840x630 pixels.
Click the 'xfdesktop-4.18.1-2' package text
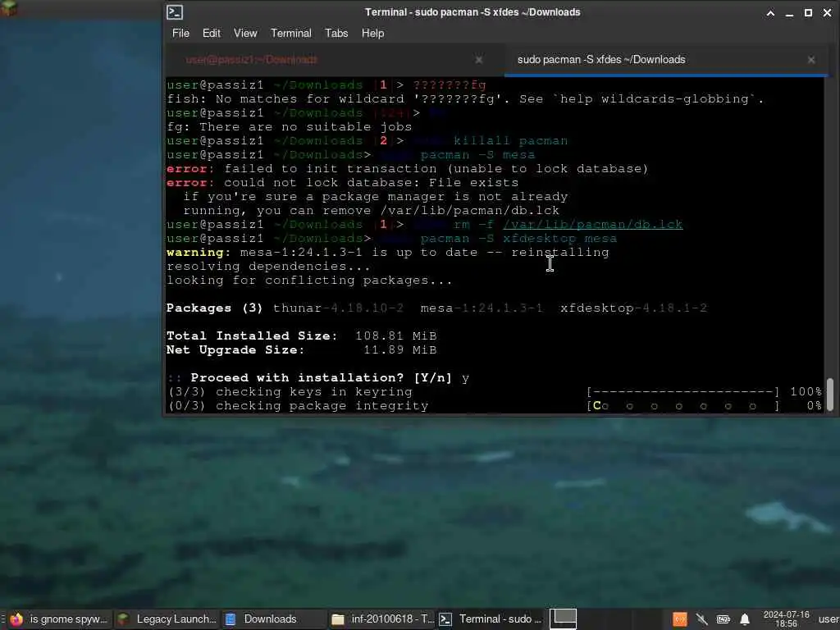click(x=634, y=308)
